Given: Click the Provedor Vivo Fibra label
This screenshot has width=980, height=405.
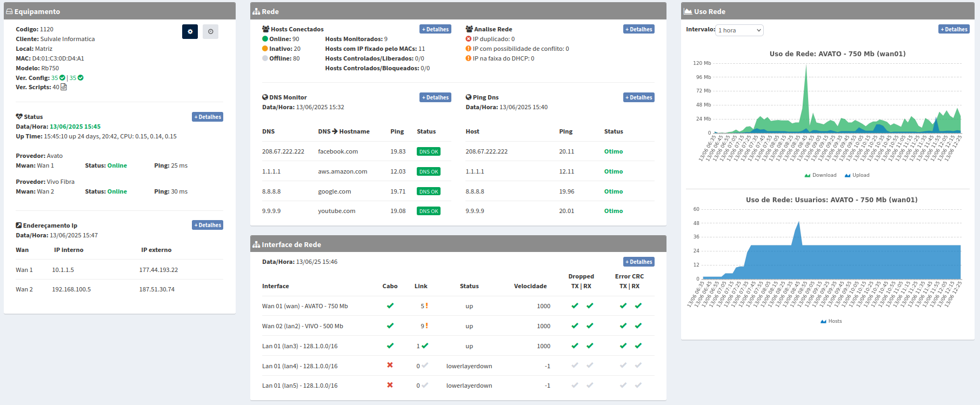Looking at the screenshot, I should (45, 182).
